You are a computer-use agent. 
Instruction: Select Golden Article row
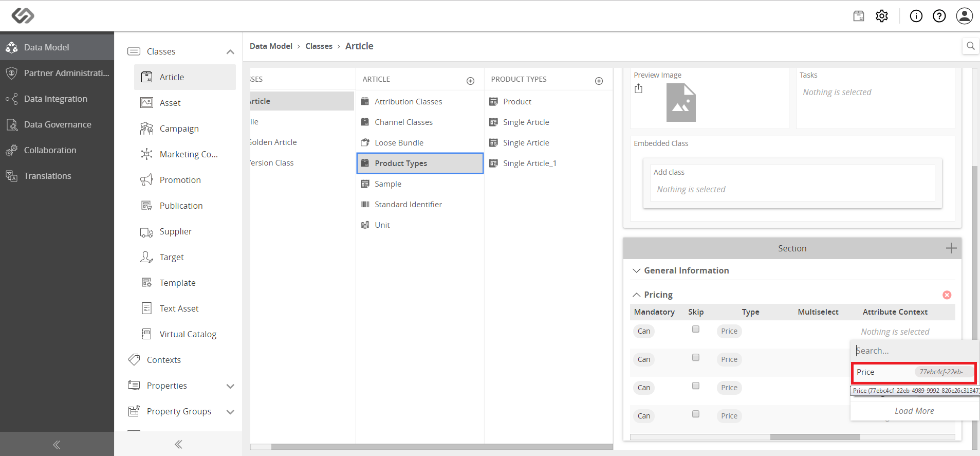pos(302,142)
